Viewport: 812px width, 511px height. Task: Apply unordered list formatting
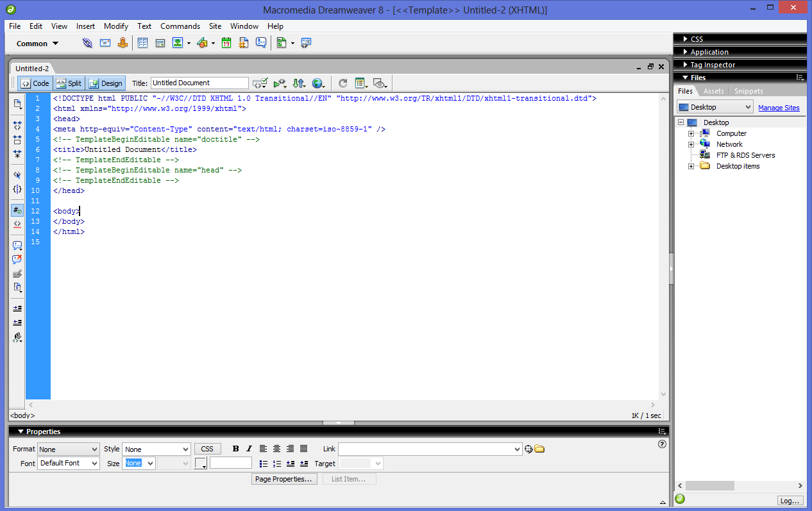[x=264, y=464]
